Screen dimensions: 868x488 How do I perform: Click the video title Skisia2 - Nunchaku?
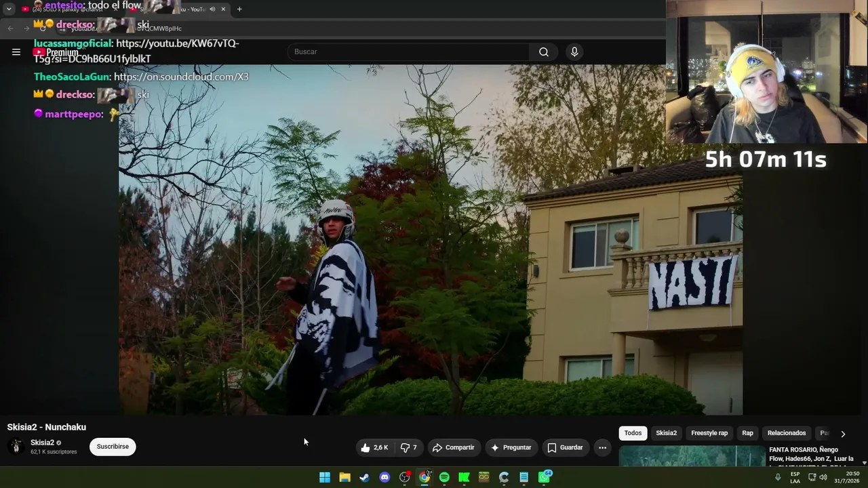[47, 427]
